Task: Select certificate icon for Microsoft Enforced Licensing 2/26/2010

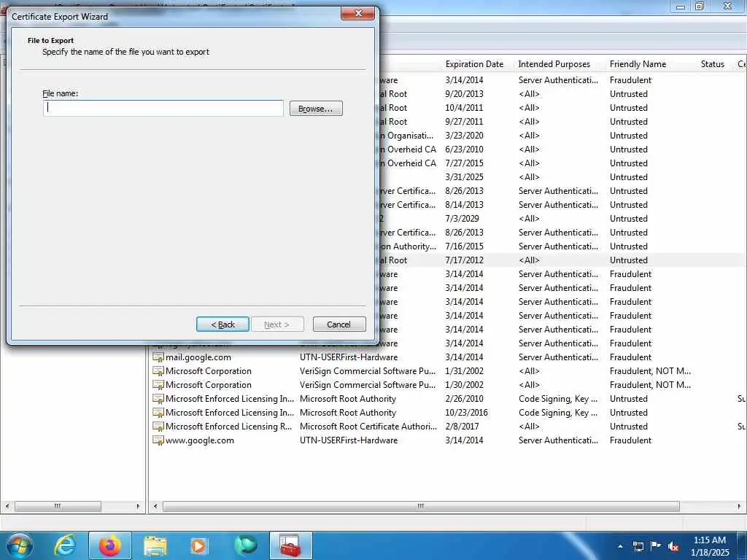Action: pos(158,399)
